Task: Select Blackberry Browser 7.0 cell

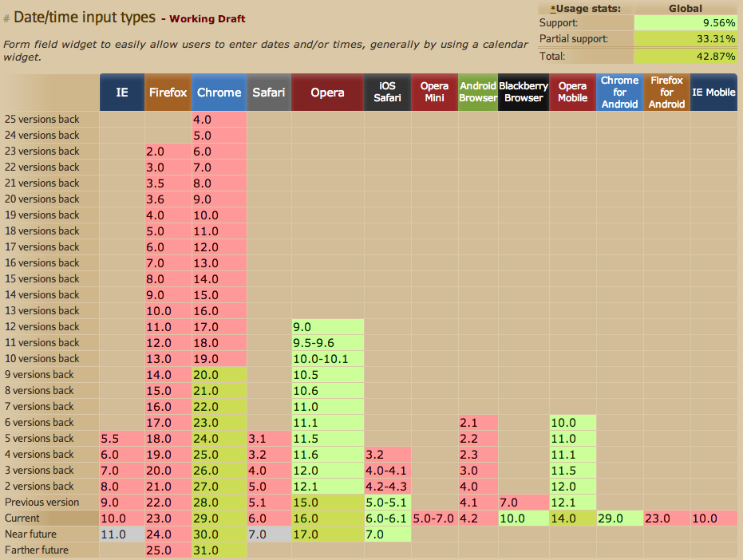Action: click(x=524, y=503)
